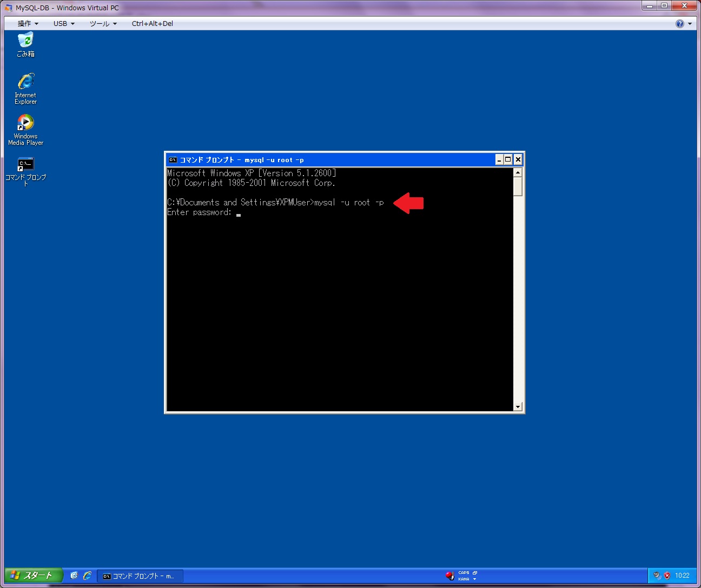The height and width of the screenshot is (588, 701).
Task: Select the Windows Media Player desktop shortcut
Action: click(x=25, y=130)
